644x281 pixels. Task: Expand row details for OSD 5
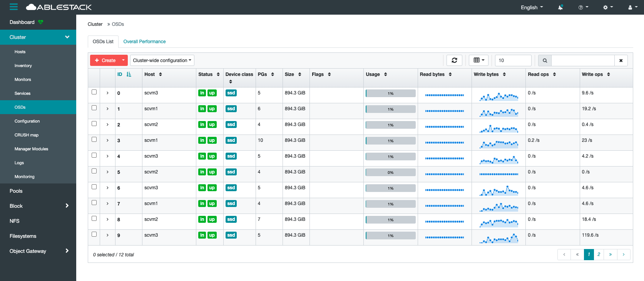pos(107,172)
